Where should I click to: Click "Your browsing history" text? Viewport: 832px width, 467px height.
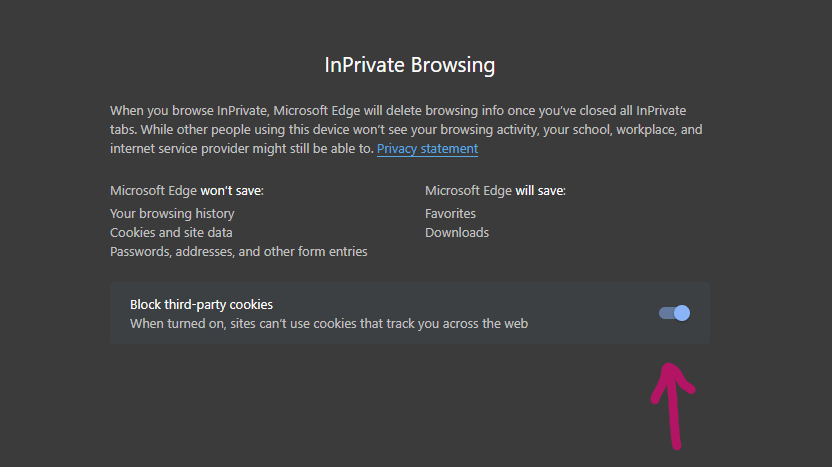tap(172, 213)
